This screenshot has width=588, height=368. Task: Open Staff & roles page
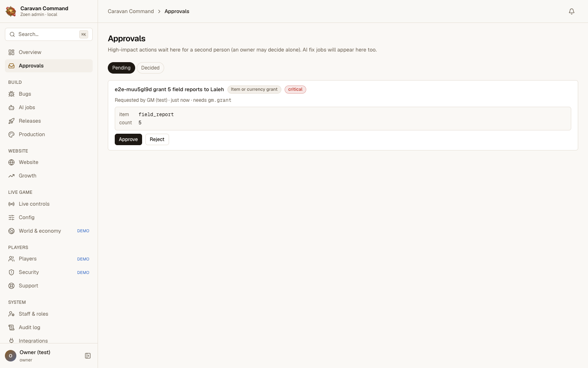tap(49, 314)
